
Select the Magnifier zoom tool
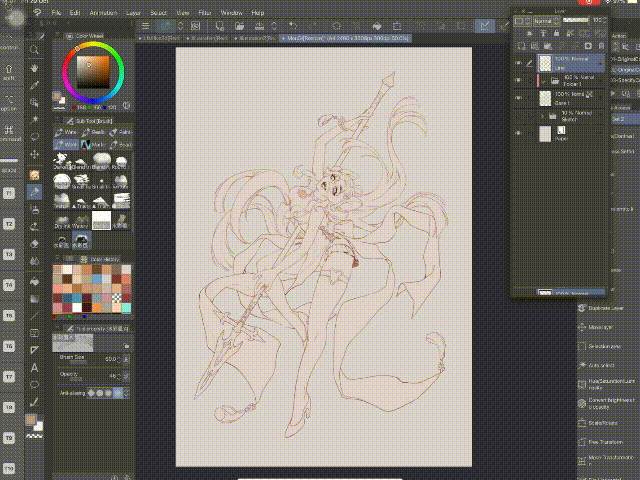35,50
